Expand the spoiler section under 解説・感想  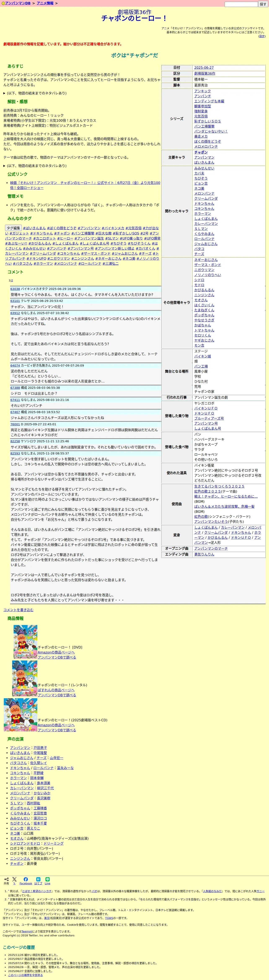pos(35,166)
